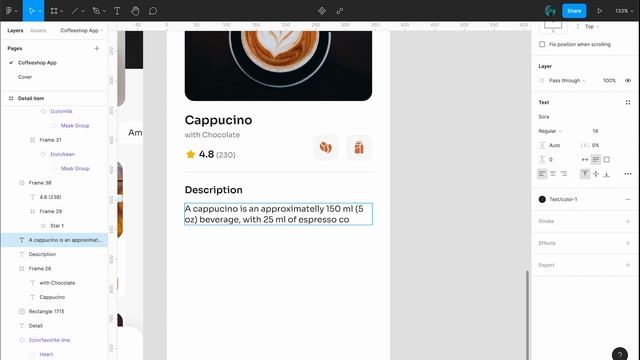
Task: Edit the 0% letter spacing field
Action: (596, 145)
